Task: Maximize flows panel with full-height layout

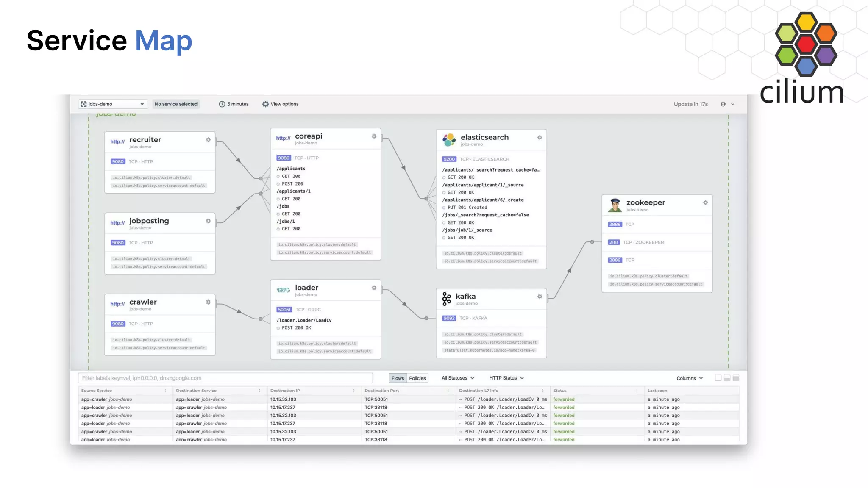Action: point(736,378)
